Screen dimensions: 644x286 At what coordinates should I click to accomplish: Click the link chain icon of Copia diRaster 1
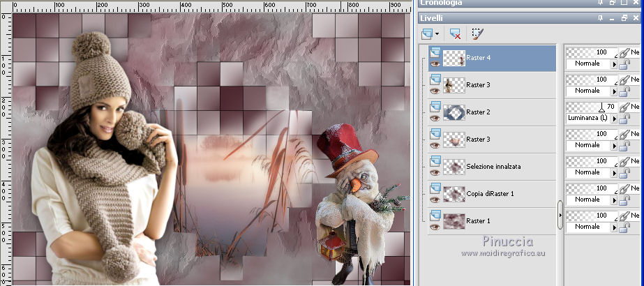624,188
